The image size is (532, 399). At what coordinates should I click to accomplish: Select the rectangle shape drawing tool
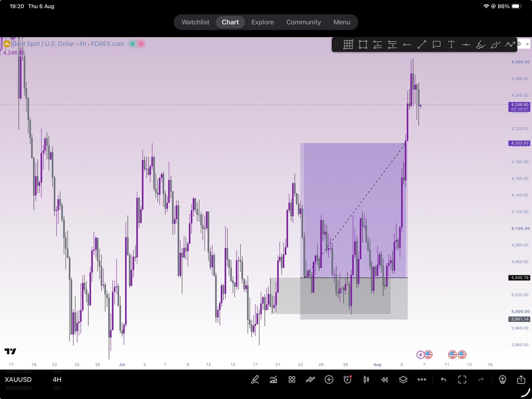pyautogui.click(x=363, y=44)
